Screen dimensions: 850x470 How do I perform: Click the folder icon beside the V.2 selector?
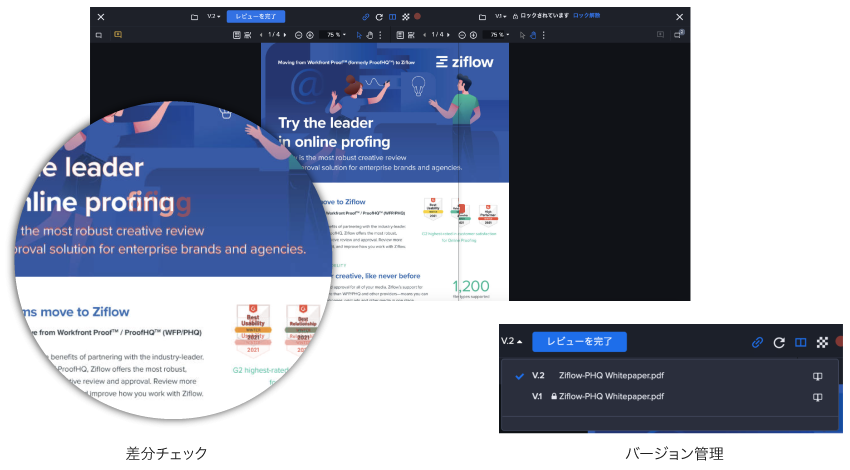pyautogui.click(x=195, y=17)
